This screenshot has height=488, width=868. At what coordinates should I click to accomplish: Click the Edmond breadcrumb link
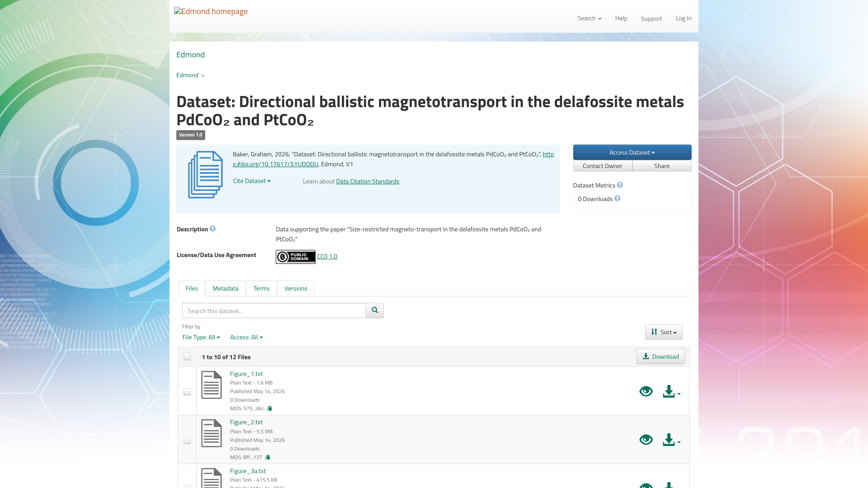click(187, 75)
